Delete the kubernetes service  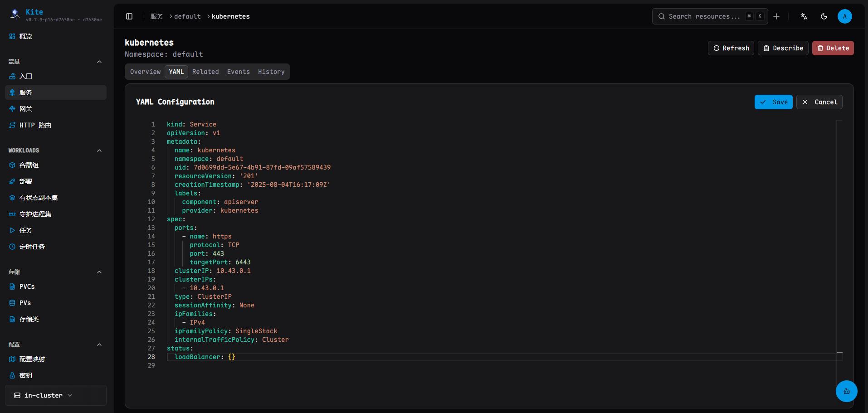[x=833, y=48]
